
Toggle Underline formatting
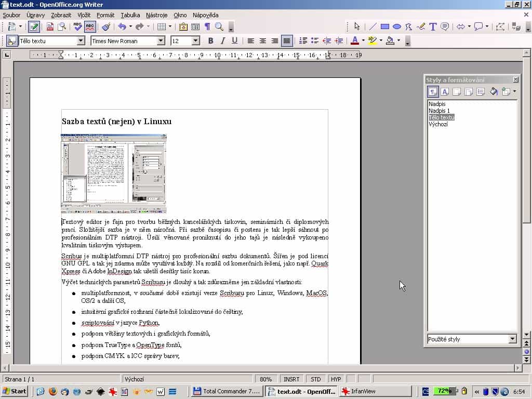click(234, 41)
